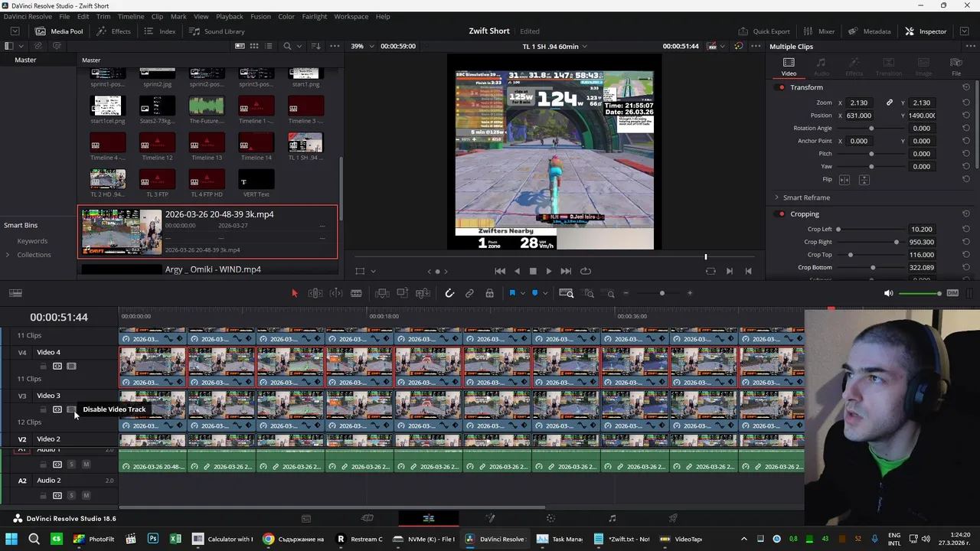Solo the Audio 1 track
980x551 pixels.
[x=71, y=465]
